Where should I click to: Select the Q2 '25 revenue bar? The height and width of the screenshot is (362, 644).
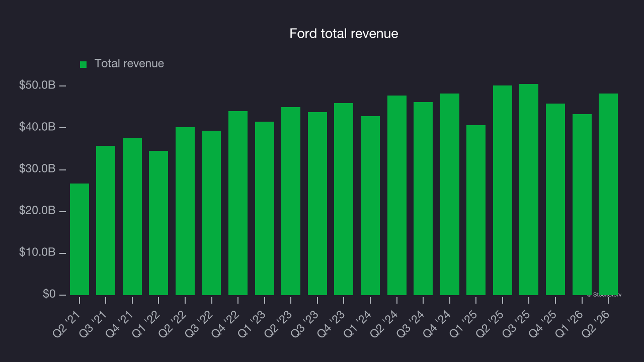coord(503,190)
